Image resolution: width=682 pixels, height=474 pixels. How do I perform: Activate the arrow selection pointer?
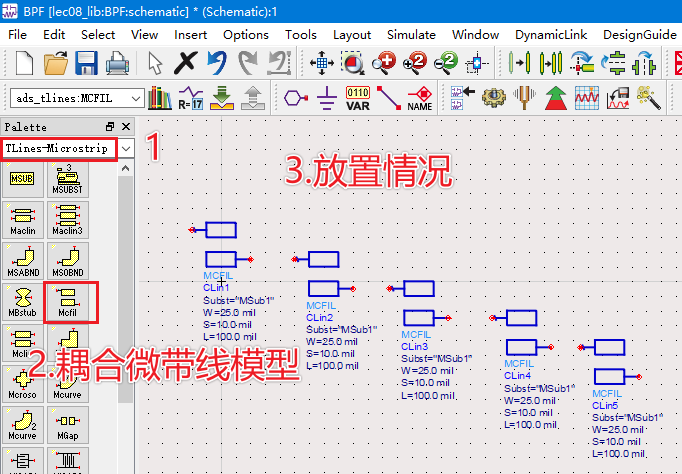[x=155, y=63]
